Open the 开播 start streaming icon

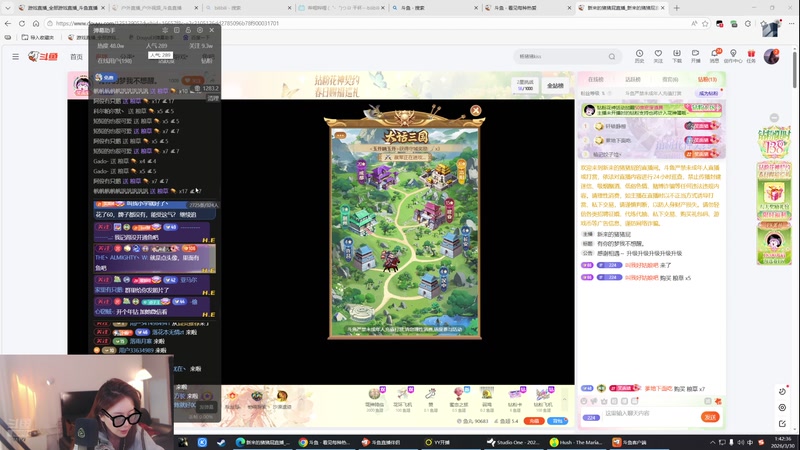coord(695,56)
